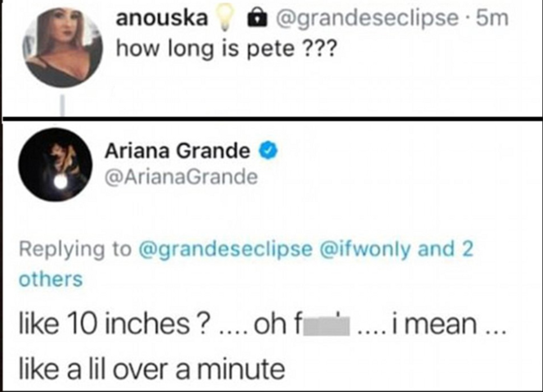543x392 pixels.
Task: Click the Ariana Grande display name
Action: [x=177, y=151]
